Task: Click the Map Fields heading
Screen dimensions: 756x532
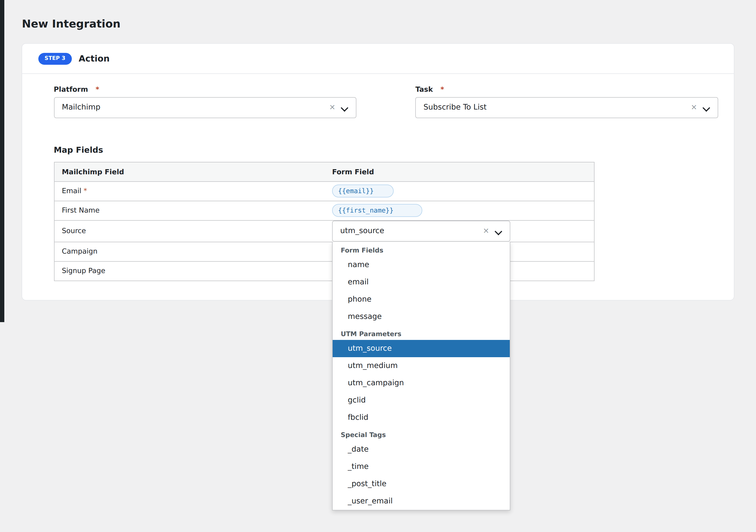Action: point(78,150)
